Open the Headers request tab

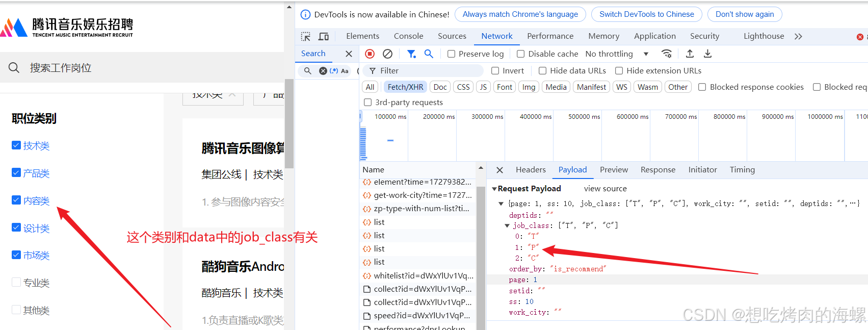531,170
